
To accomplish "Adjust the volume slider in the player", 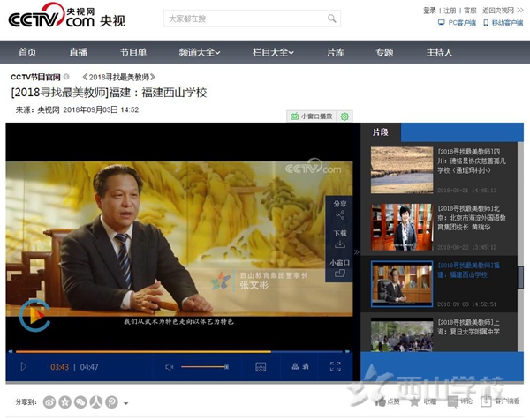I will [x=205, y=366].
